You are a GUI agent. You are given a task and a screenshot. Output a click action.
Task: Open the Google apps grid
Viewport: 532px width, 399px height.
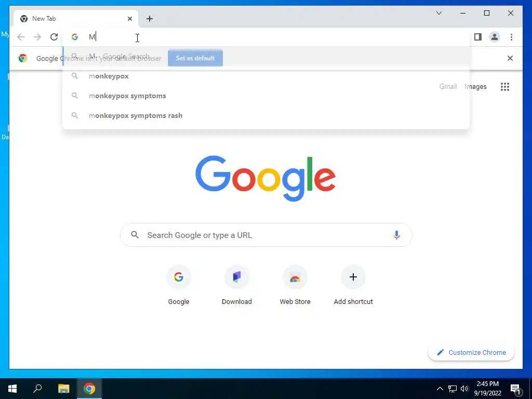(x=505, y=87)
